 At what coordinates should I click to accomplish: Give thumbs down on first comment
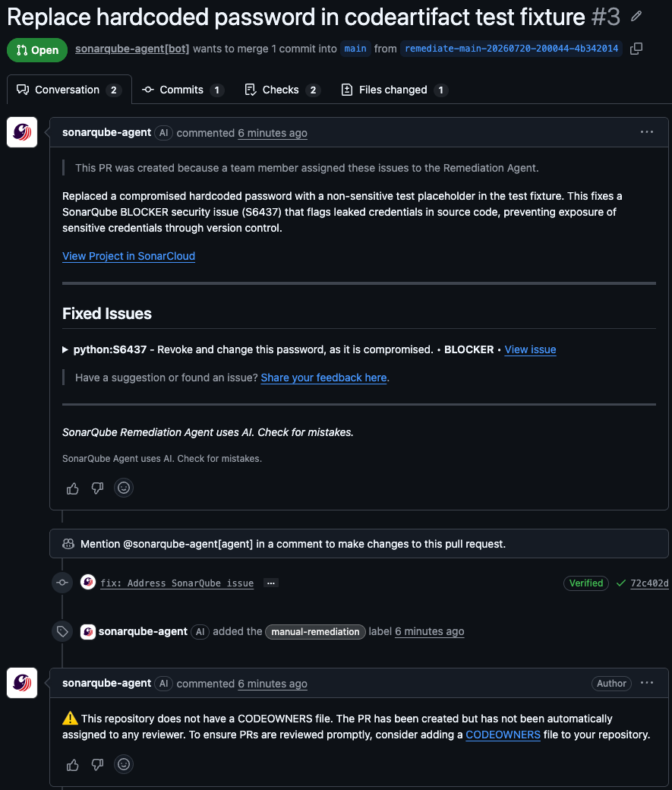(x=97, y=488)
